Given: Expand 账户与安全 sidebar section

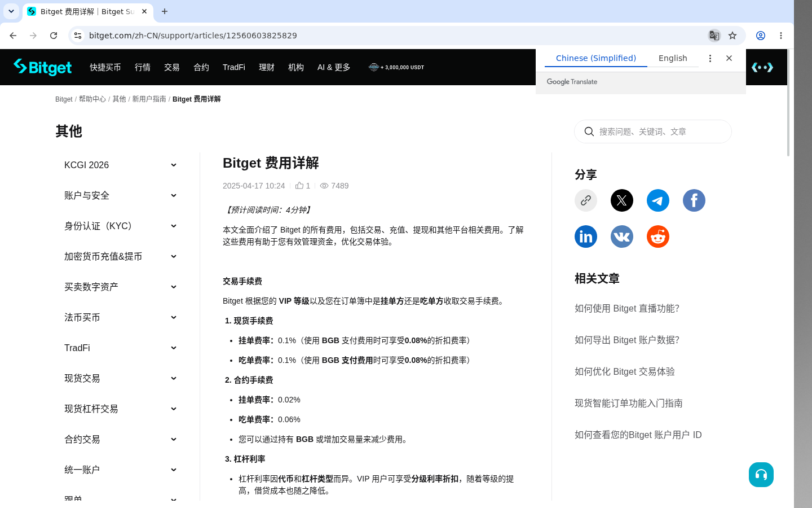Looking at the screenshot, I should coord(121,195).
